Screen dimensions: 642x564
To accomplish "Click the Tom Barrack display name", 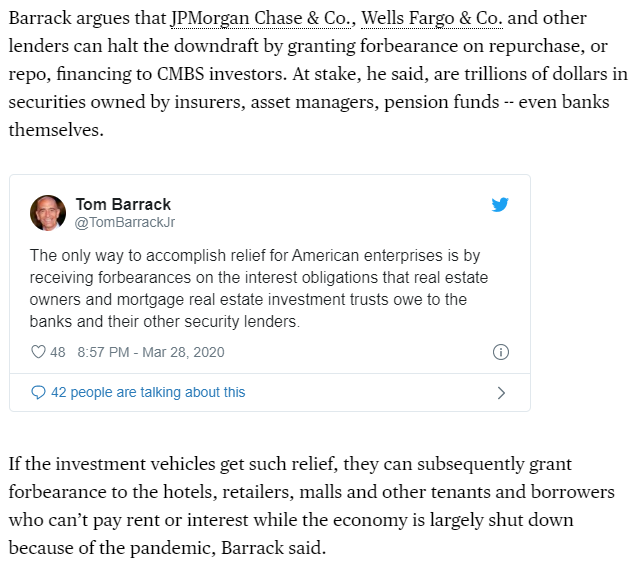I will pos(123,204).
